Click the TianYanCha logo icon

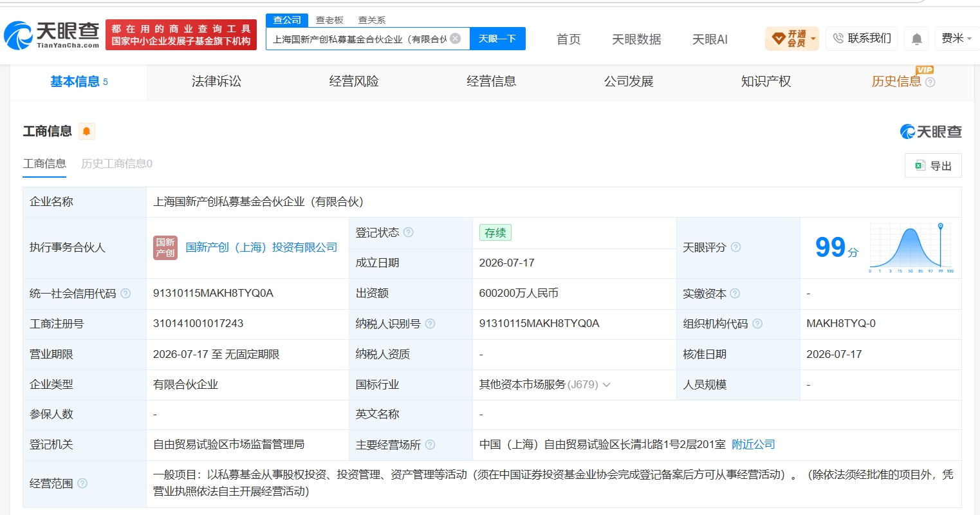tap(19, 35)
